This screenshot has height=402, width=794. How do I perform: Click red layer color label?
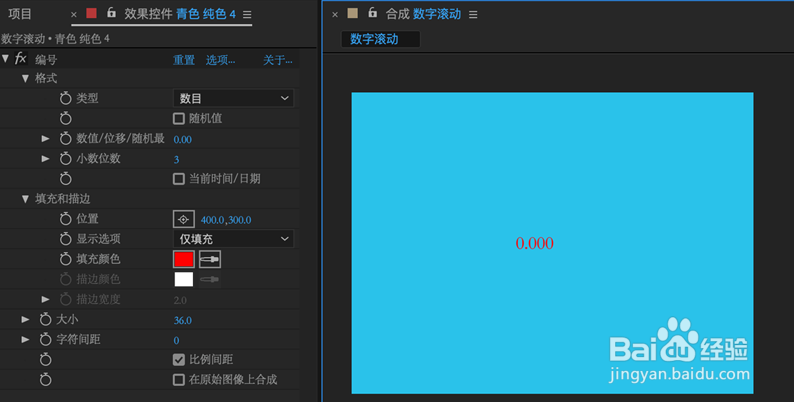(91, 13)
